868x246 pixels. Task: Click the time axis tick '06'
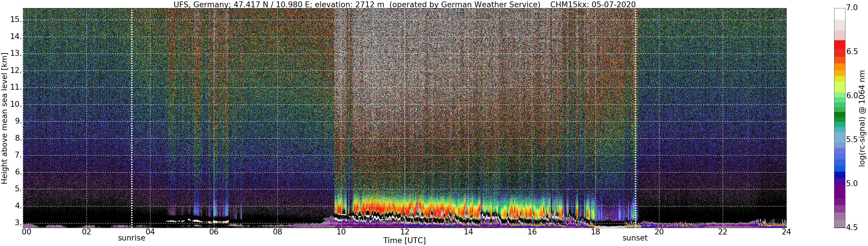click(214, 232)
